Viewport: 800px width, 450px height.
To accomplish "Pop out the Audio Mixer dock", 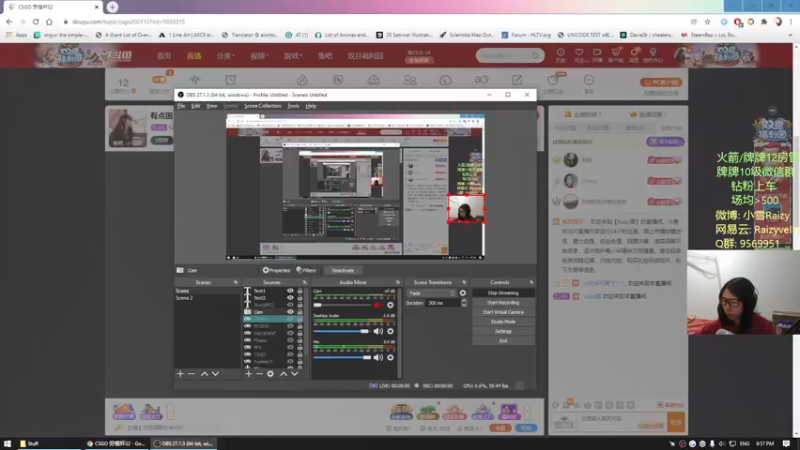I will tap(397, 282).
